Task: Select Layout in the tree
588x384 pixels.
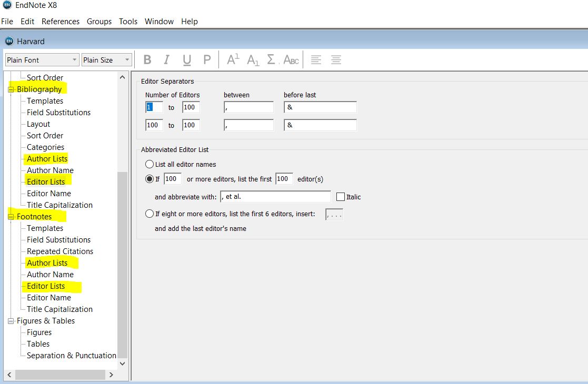Action: coord(38,124)
